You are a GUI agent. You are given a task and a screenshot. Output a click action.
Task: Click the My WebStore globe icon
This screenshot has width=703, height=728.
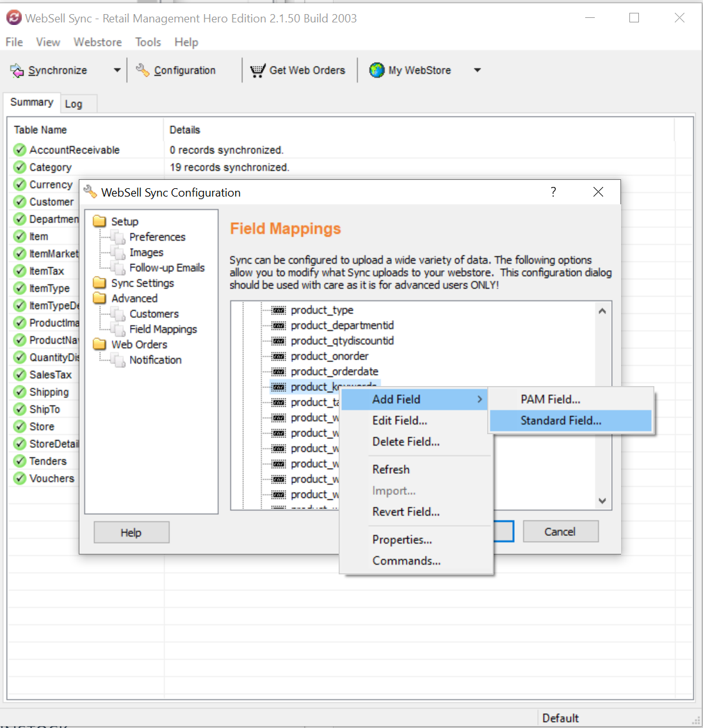376,70
